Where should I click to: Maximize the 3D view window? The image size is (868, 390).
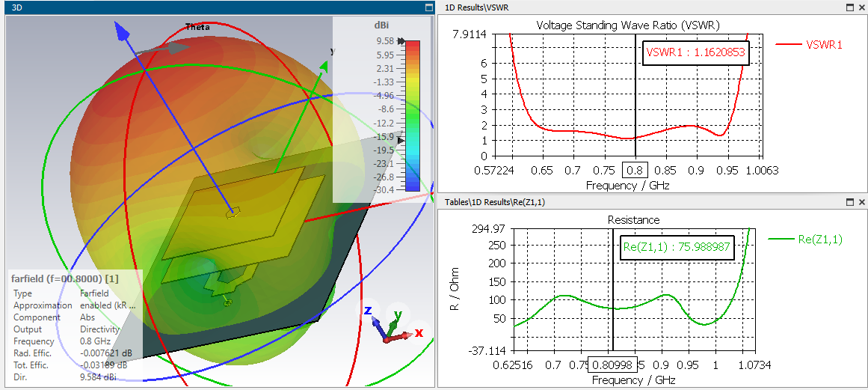coord(428,7)
